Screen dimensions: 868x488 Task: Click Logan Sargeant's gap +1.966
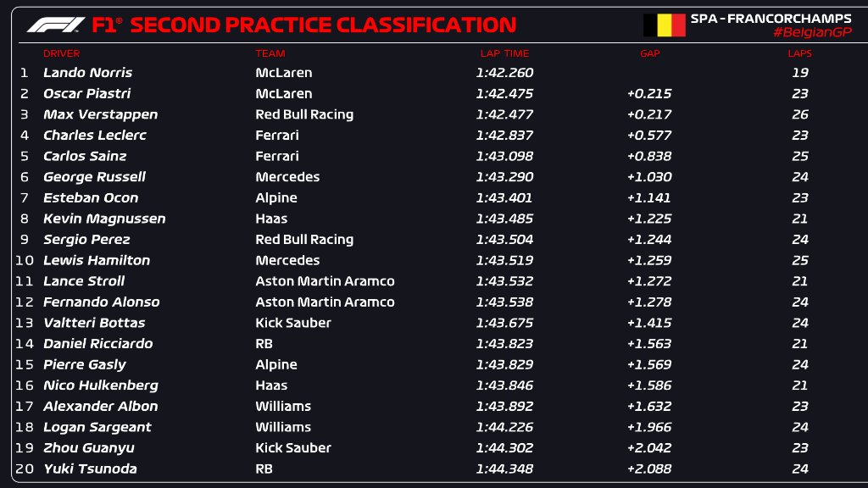point(648,427)
